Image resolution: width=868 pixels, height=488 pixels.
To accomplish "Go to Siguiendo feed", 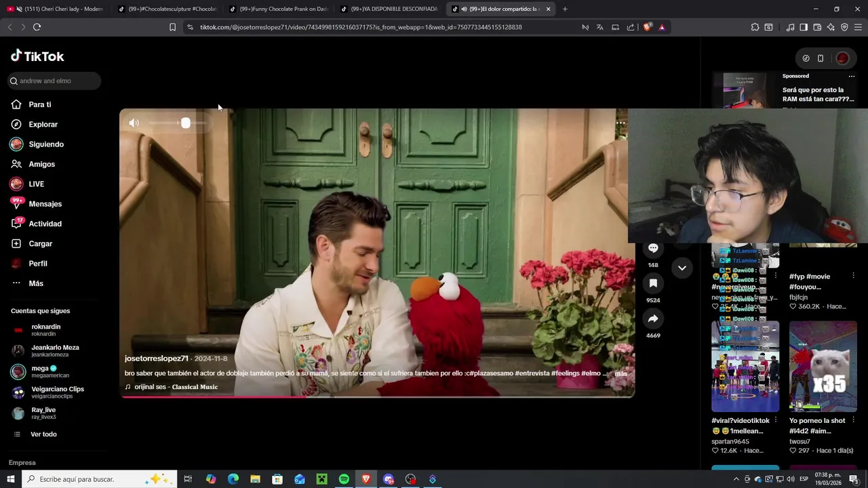I will [x=46, y=144].
